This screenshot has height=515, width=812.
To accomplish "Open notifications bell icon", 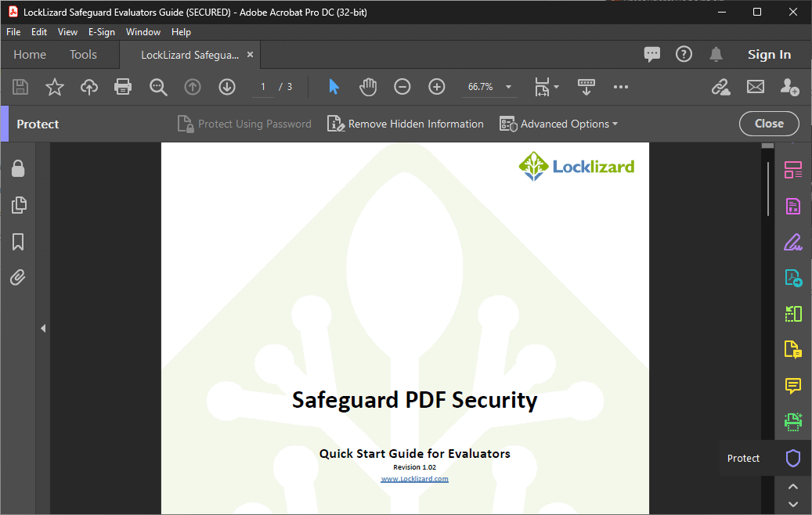I will [x=716, y=54].
